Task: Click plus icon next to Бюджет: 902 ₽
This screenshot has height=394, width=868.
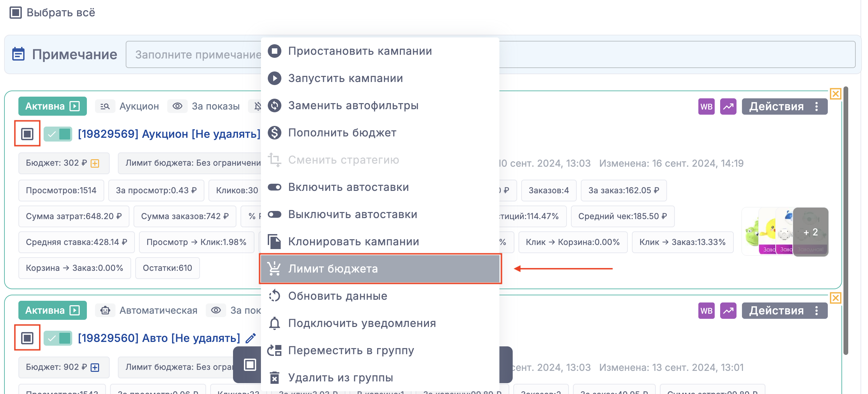Action: click(x=95, y=367)
